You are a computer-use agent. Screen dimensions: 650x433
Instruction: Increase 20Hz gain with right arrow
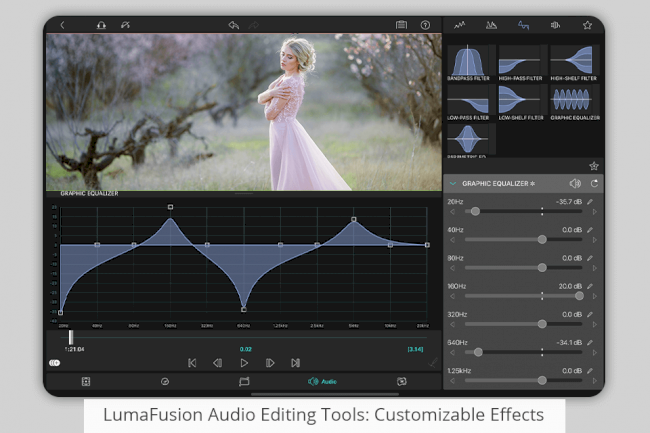click(x=595, y=212)
